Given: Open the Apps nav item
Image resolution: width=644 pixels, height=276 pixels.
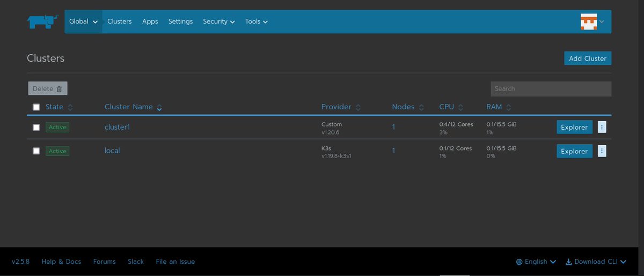Looking at the screenshot, I should click(150, 21).
